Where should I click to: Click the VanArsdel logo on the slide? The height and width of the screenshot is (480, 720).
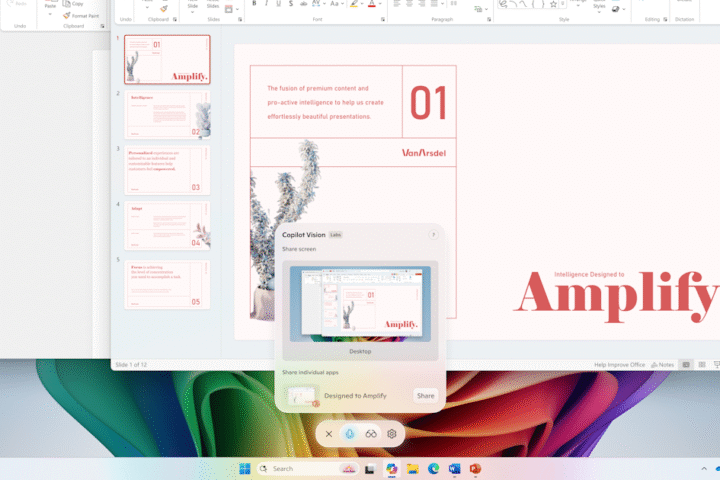click(x=423, y=153)
